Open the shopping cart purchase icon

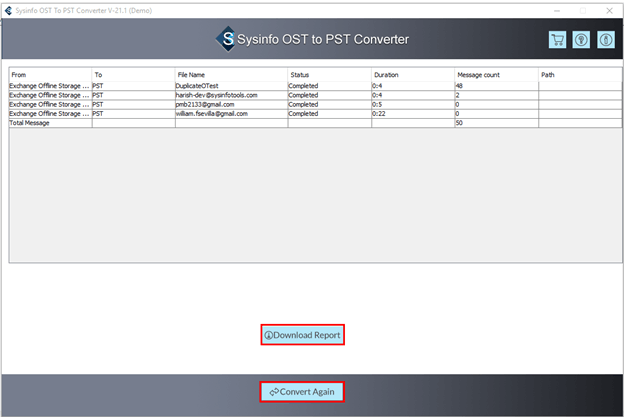[x=557, y=40]
